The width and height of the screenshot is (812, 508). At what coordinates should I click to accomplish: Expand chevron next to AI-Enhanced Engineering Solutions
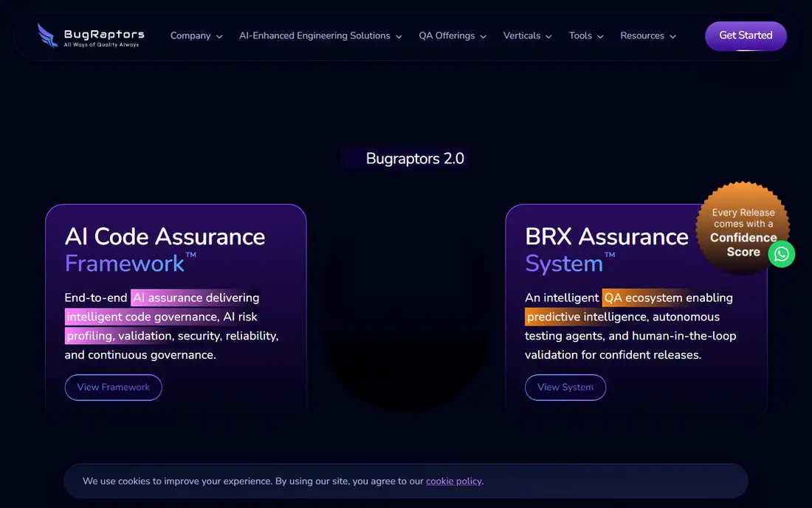pos(399,37)
